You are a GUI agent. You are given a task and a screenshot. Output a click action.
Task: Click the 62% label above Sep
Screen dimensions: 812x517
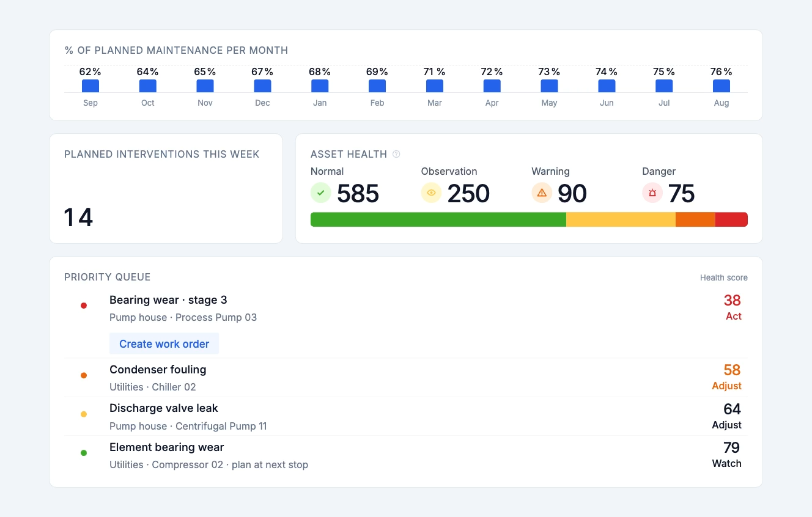[x=90, y=71]
